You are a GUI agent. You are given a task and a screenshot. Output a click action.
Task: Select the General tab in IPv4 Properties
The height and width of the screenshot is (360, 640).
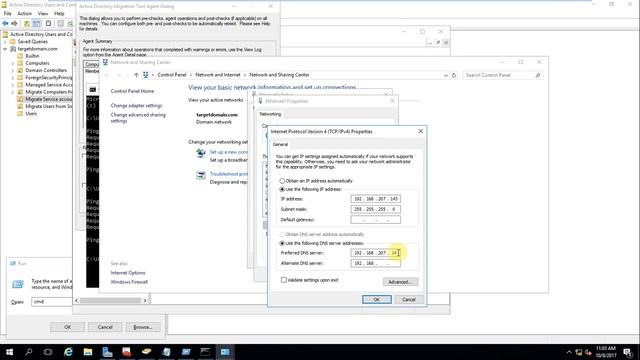[280, 144]
